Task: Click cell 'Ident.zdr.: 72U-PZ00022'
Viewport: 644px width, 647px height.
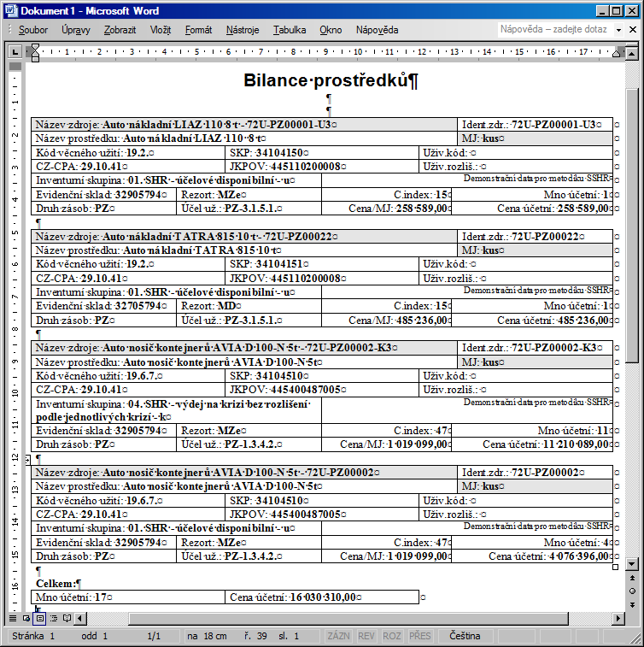Action: tap(535, 237)
